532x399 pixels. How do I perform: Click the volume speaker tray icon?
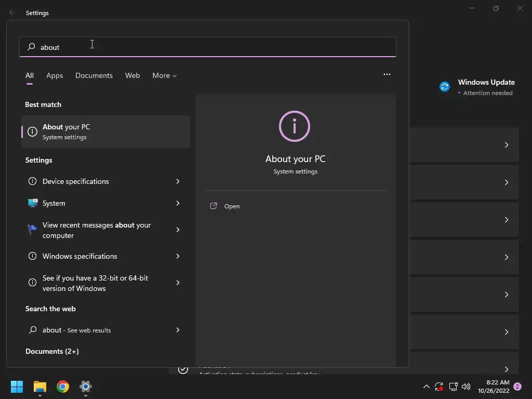coord(466,387)
